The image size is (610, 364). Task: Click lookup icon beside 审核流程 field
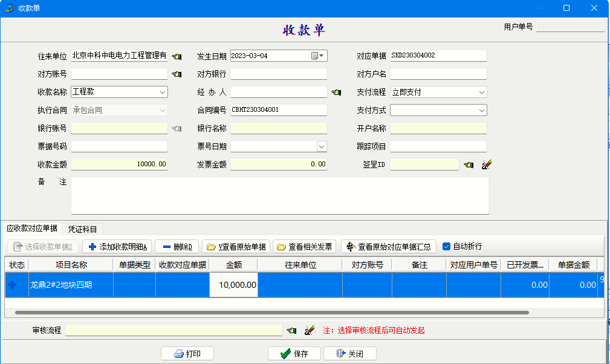tap(292, 331)
